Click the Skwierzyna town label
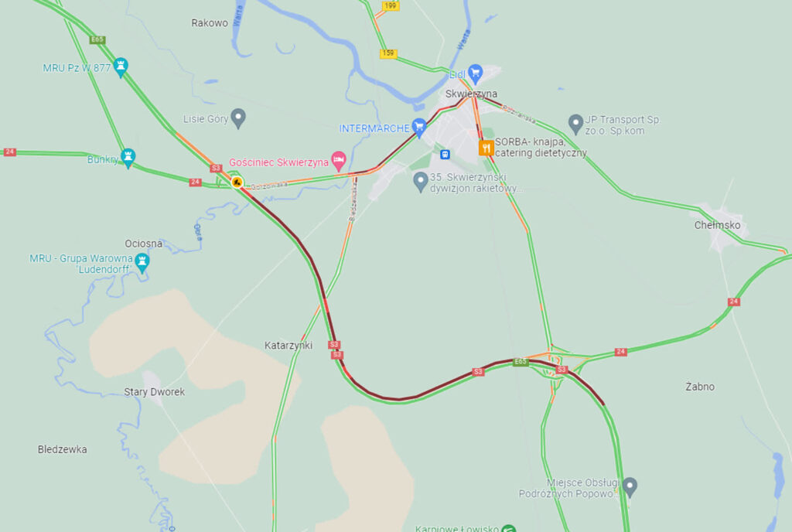The height and width of the screenshot is (532, 792). [x=471, y=94]
